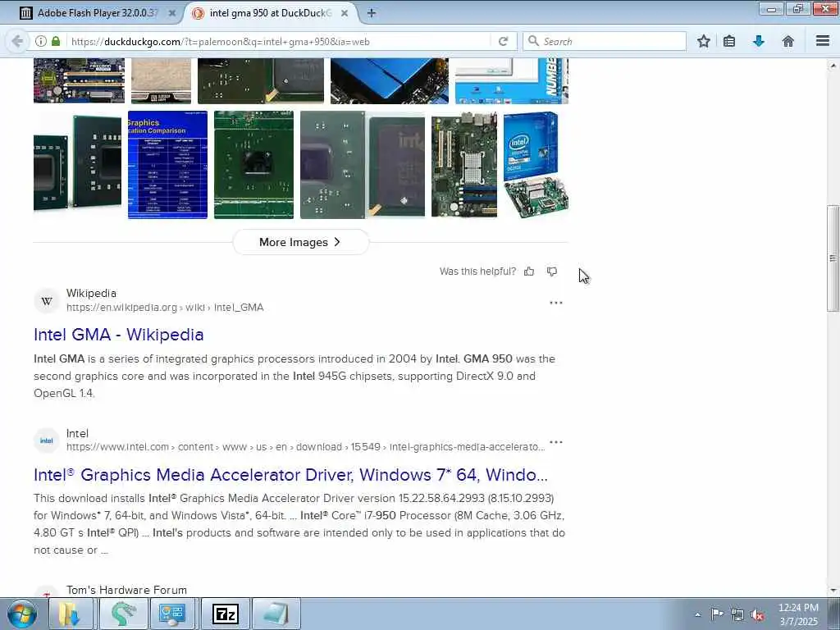Click the en.wikipedia.org Intel_GMA URL

coord(165,308)
